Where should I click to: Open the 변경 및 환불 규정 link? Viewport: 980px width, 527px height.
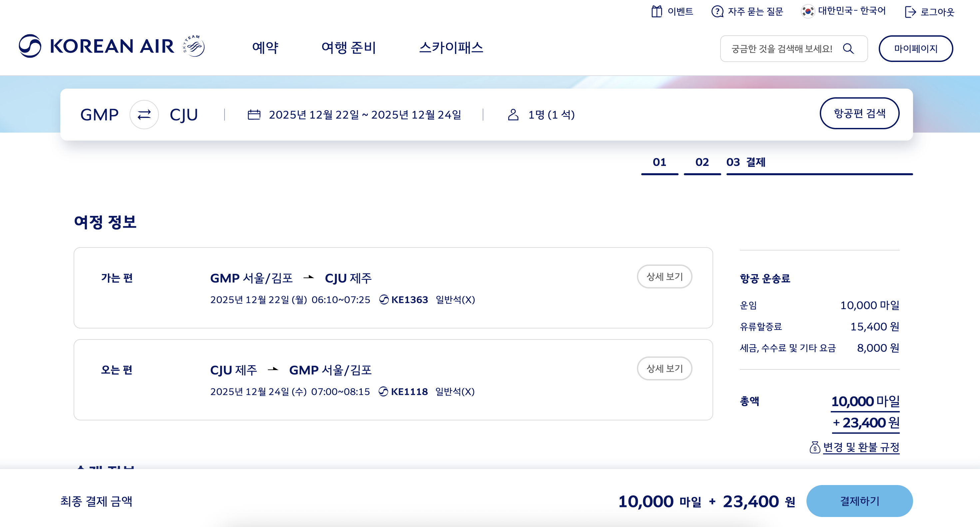click(861, 447)
